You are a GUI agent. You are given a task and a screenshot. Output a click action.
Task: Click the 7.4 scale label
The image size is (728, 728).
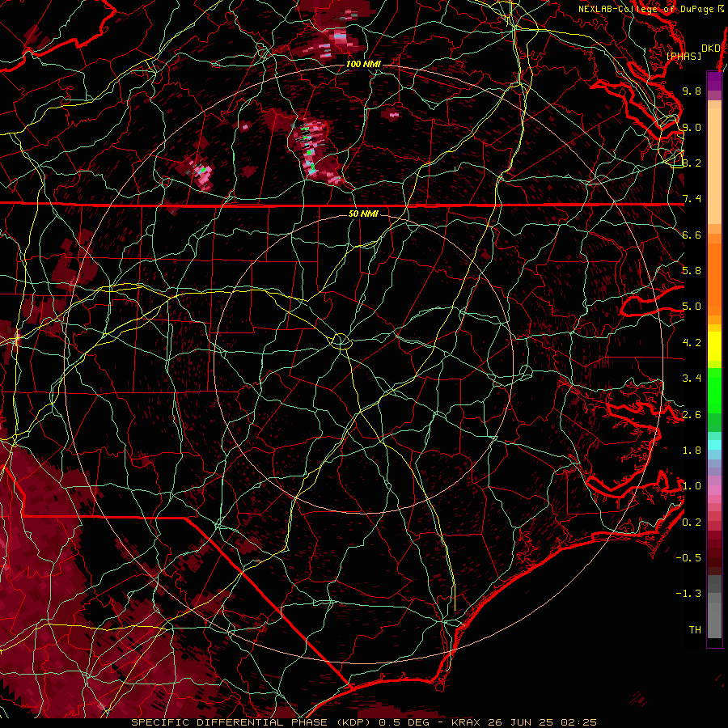[x=692, y=199]
